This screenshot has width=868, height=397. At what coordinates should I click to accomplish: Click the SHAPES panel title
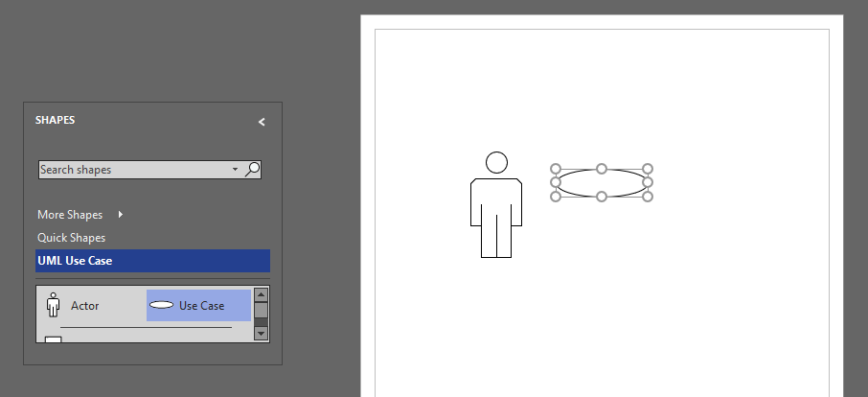(56, 121)
